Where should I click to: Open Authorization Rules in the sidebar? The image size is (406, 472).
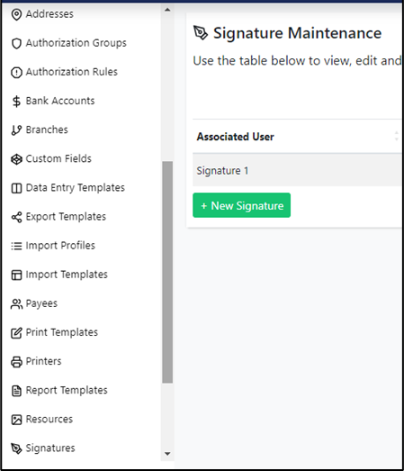coord(72,72)
